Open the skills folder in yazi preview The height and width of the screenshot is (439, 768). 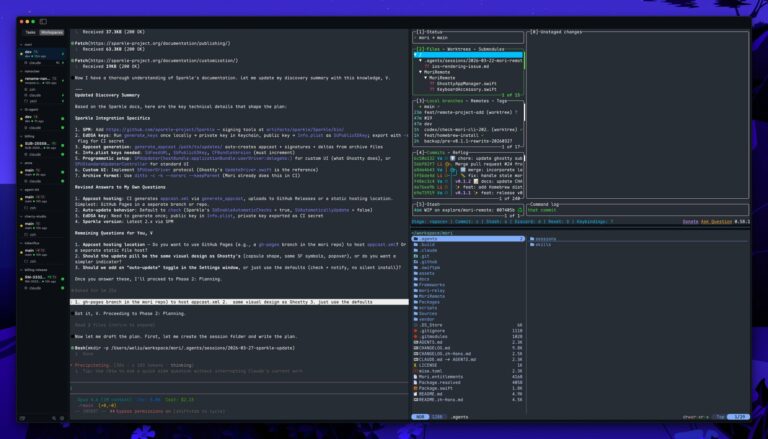tap(541, 244)
